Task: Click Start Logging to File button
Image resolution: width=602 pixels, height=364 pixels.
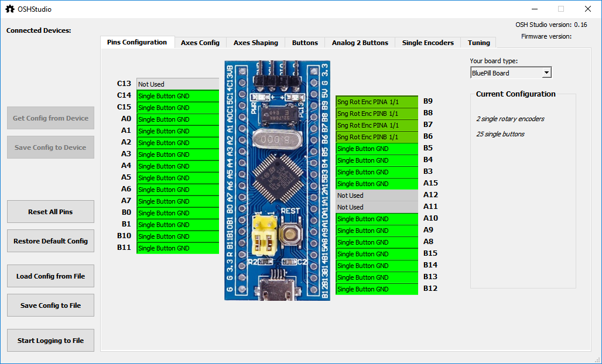Action: coord(50,341)
